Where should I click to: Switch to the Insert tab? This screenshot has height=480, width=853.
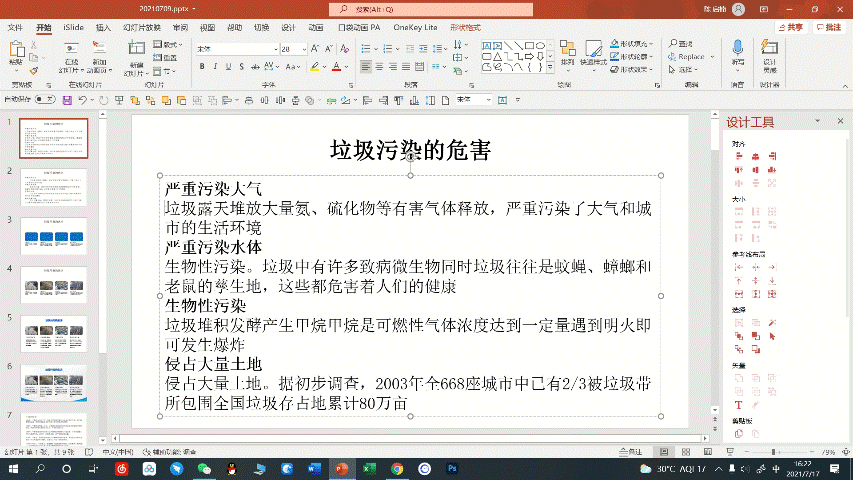click(103, 27)
